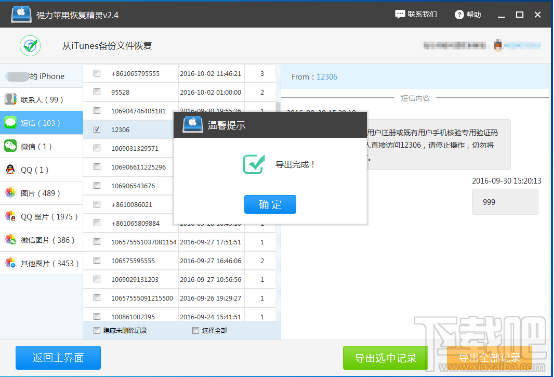Select 微信 (1) WeChat category
This screenshot has height=377, width=554.
41,146
